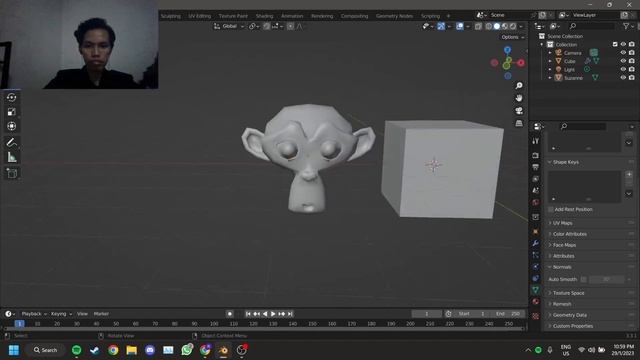Image resolution: width=640 pixels, height=360 pixels.
Task: Open the Global transform orientation dropdown
Action: click(229, 27)
